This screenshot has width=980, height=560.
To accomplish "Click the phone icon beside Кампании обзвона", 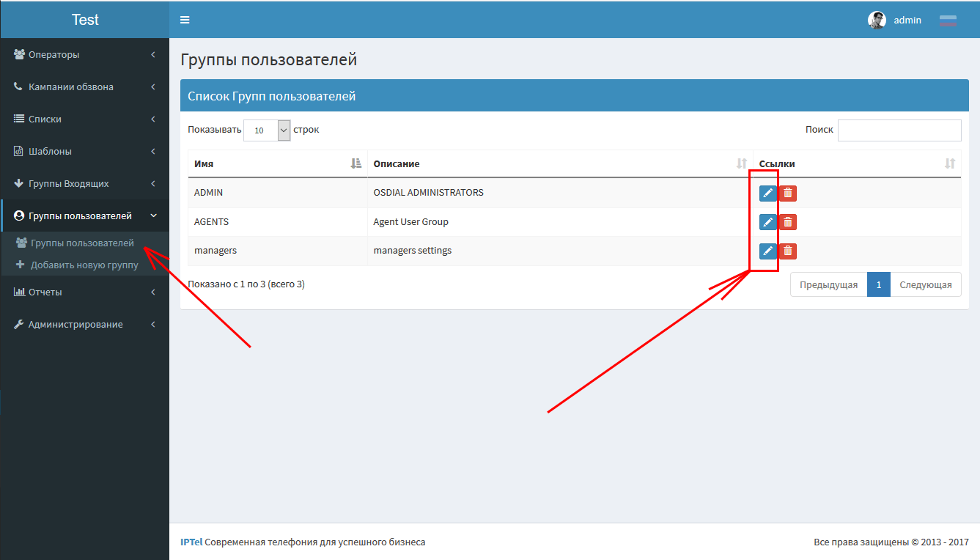I will click(18, 86).
